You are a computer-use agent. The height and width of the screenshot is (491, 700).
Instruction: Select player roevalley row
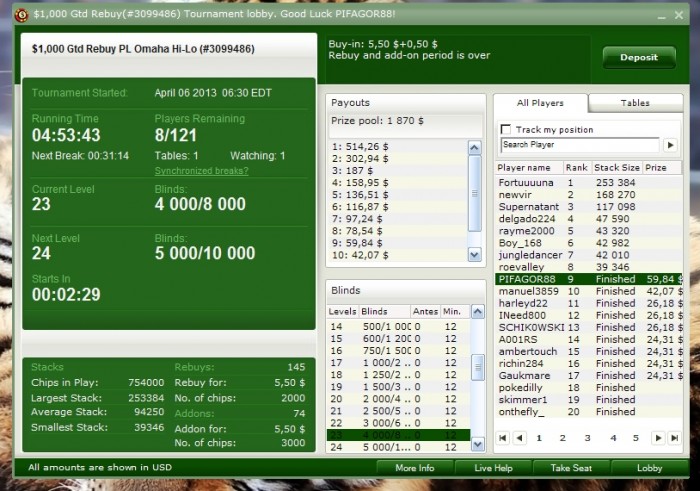tap(588, 267)
